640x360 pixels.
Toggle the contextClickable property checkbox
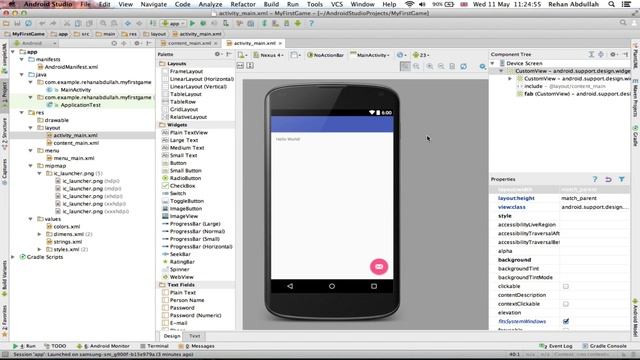click(566, 304)
